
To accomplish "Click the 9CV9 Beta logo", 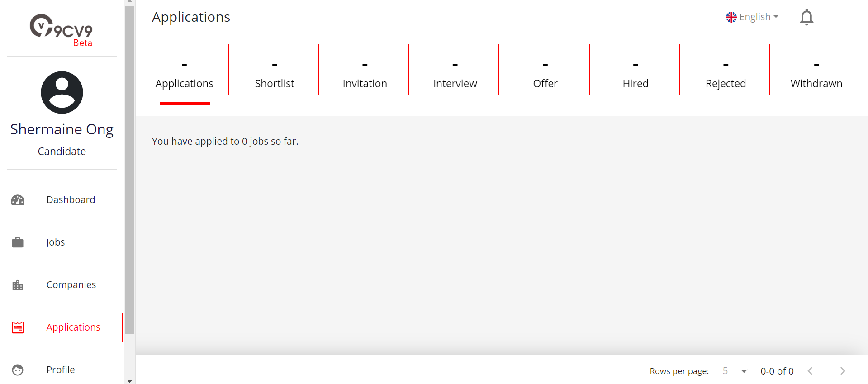I will pyautogui.click(x=61, y=28).
